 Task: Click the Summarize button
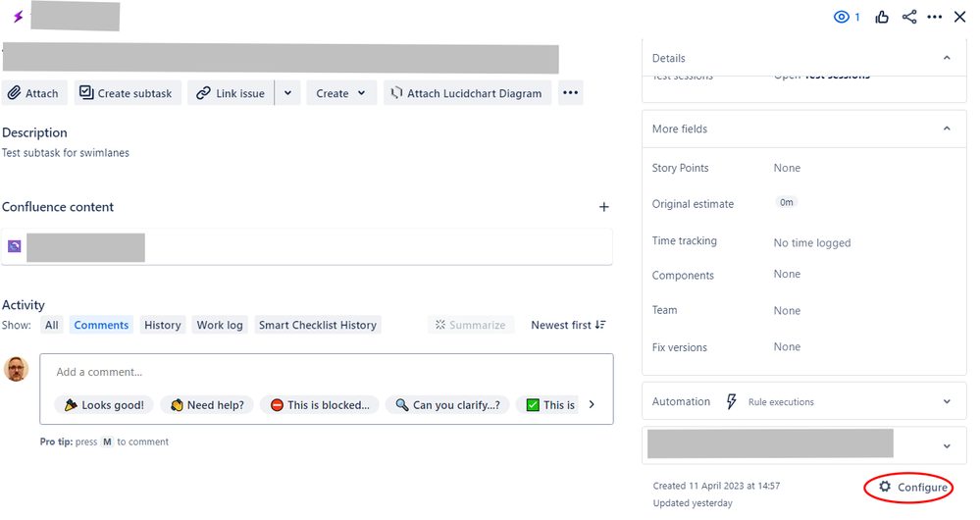tap(471, 325)
